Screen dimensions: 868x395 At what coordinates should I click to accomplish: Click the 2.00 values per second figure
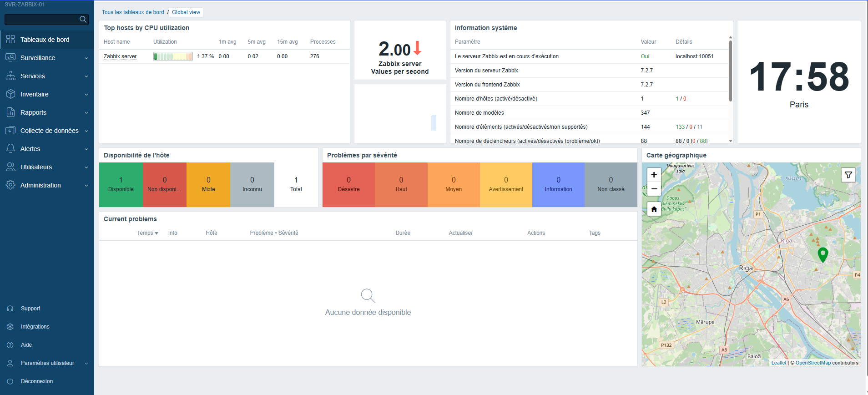tap(394, 49)
